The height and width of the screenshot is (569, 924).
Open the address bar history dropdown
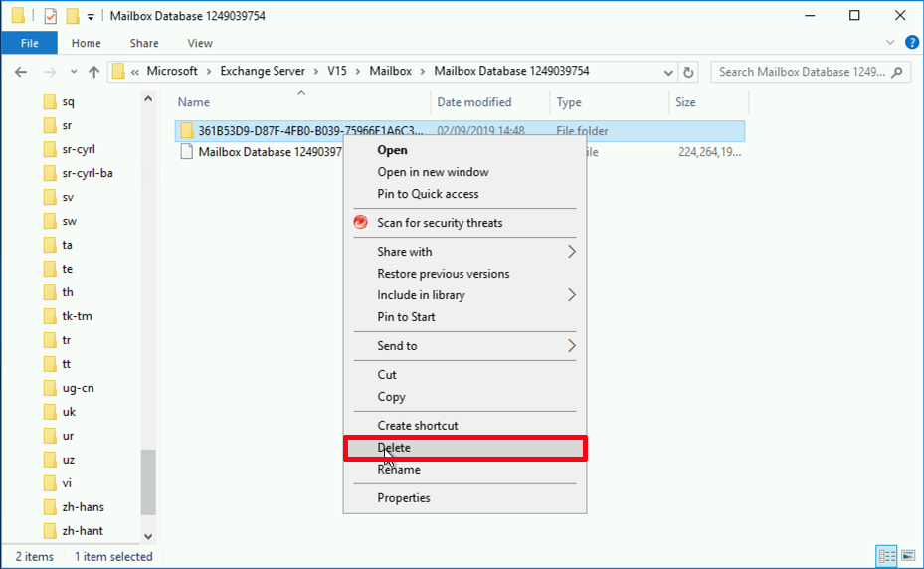pos(668,72)
